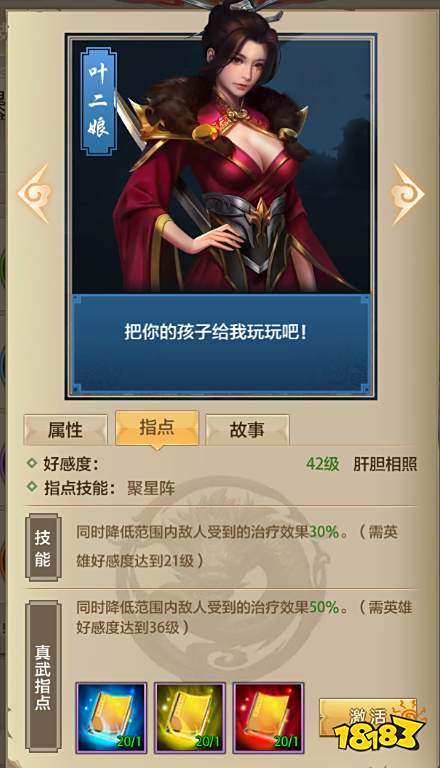Select the red skill book item

click(x=269, y=718)
